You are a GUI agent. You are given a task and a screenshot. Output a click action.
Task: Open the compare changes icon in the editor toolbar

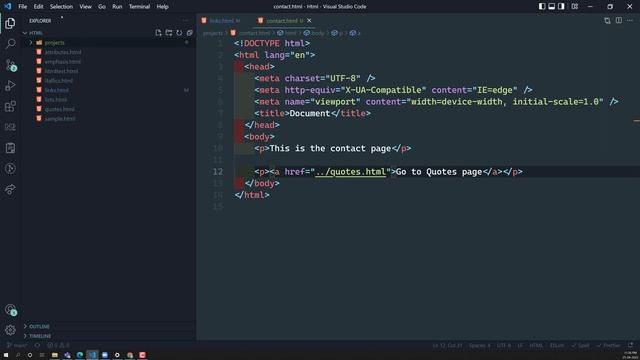(607, 20)
